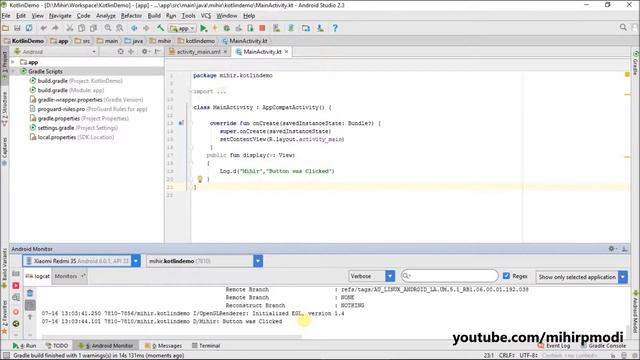This screenshot has height=360, width=640.
Task: Click kotlindemo breadcrumb in navigation bar
Action: pos(196,41)
